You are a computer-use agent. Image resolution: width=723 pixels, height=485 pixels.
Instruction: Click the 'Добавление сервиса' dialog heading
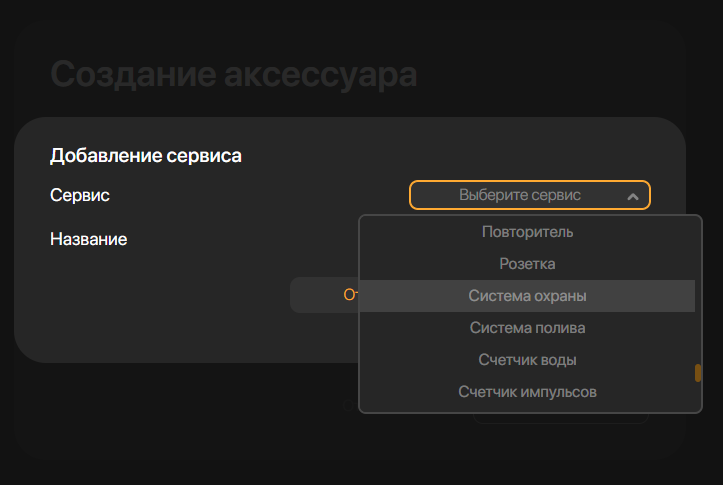click(146, 156)
